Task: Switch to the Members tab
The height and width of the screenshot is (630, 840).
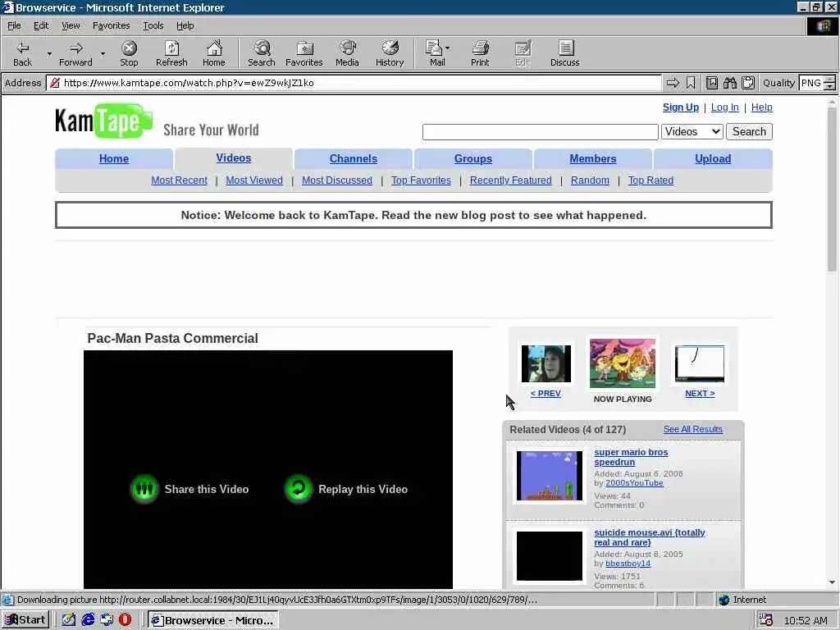Action: 592,158
